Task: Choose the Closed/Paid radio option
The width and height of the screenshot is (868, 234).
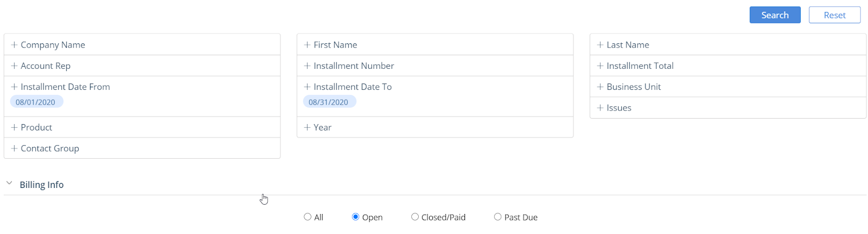Action: point(415,217)
